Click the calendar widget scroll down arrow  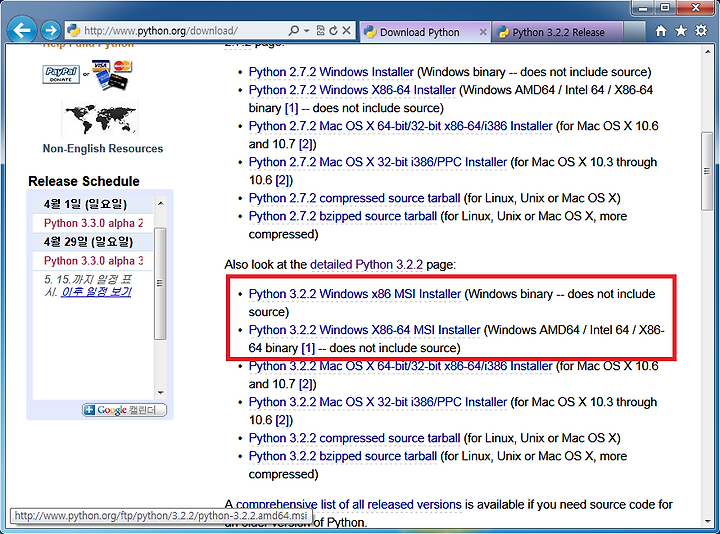point(160,393)
